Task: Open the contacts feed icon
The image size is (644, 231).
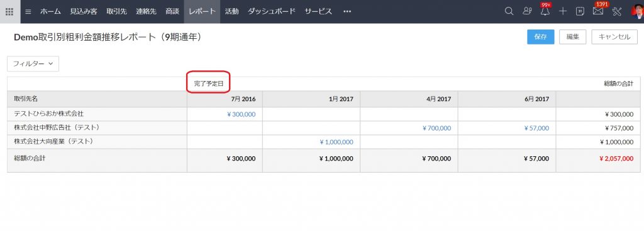Action: [527, 11]
